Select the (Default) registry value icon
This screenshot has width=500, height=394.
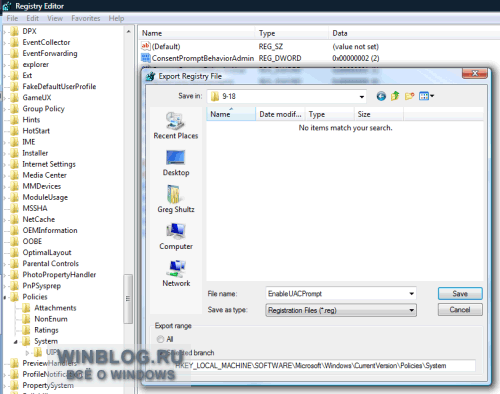click(x=146, y=46)
